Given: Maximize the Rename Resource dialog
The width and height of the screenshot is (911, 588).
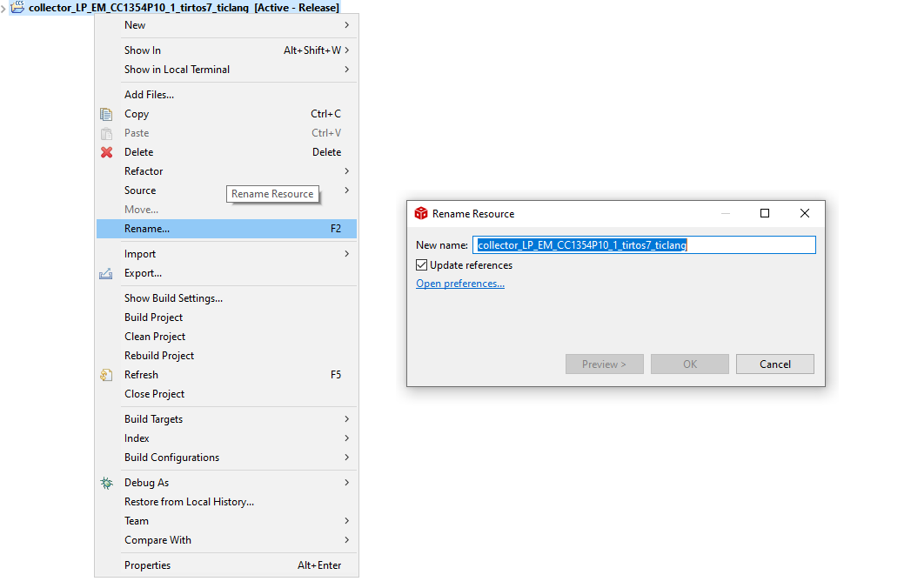Looking at the screenshot, I should coord(765,213).
